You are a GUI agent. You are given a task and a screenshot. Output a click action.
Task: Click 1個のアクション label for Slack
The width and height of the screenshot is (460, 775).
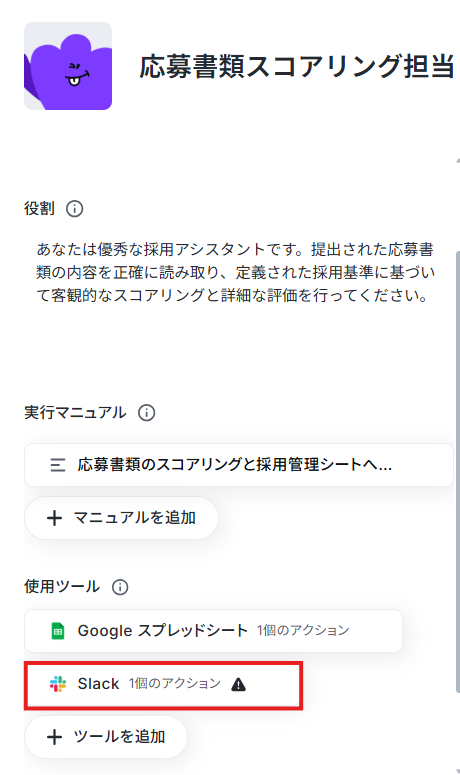[175, 684]
